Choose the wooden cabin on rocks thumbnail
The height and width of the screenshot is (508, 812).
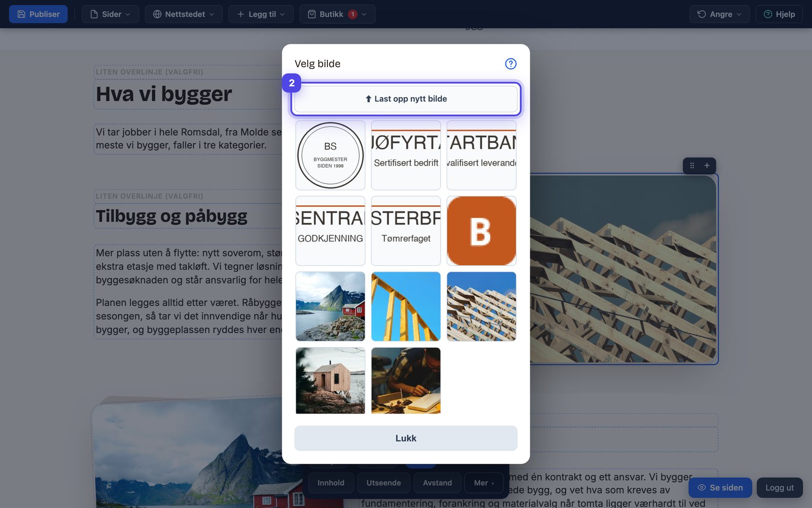pyautogui.click(x=330, y=380)
